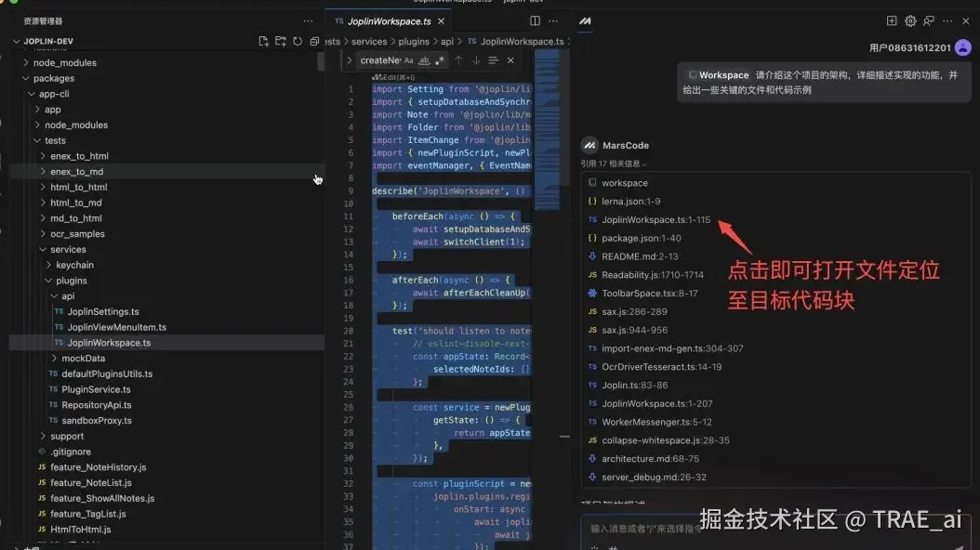
Task: Click the user avatar icon
Action: coord(963,47)
